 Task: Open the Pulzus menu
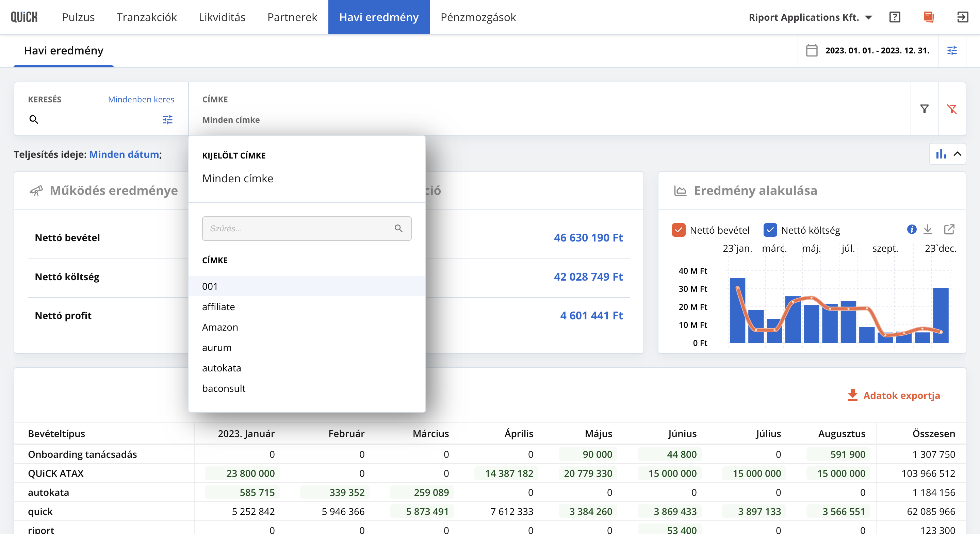click(78, 17)
